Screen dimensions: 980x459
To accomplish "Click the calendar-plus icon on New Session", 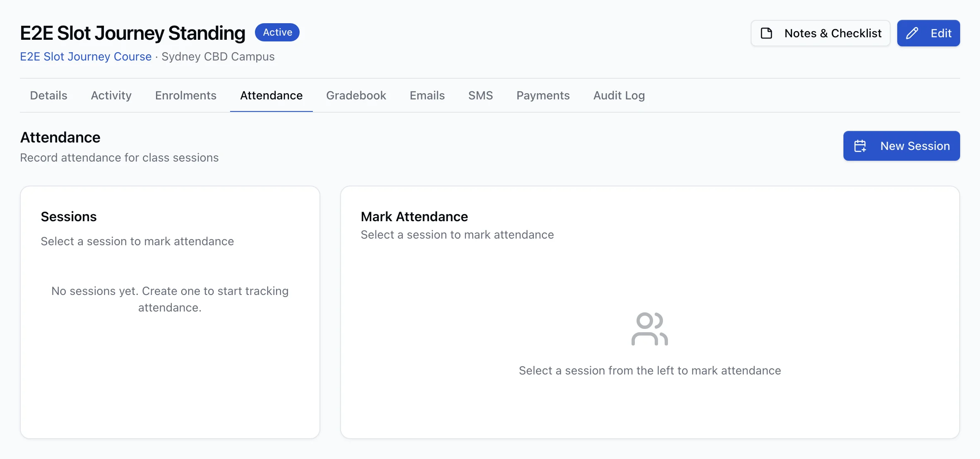I will (860, 146).
